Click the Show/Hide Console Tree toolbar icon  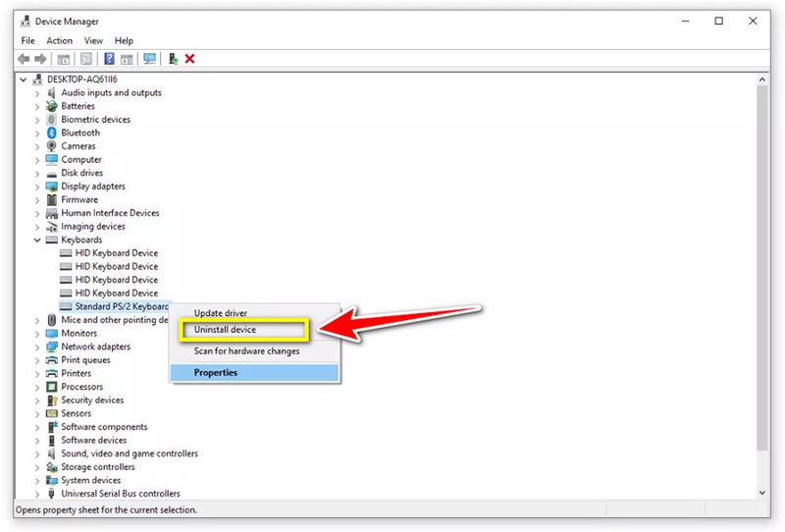click(64, 59)
